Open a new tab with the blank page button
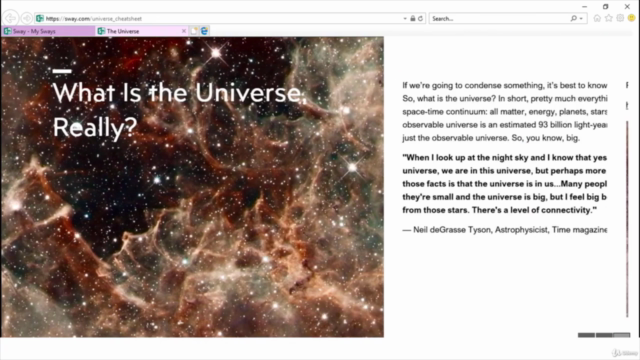The width and height of the screenshot is (640, 360). (x=194, y=31)
